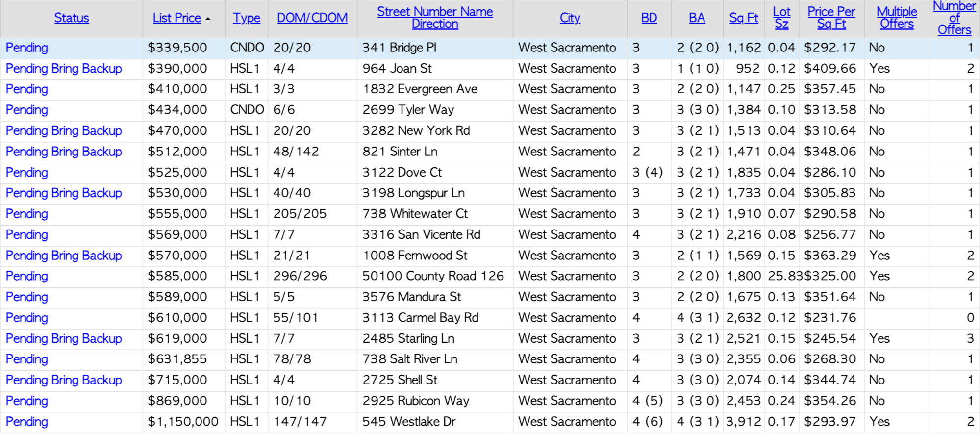The height and width of the screenshot is (435, 980).
Task: Select address 3316 San Vicente Rd
Action: tap(422, 234)
